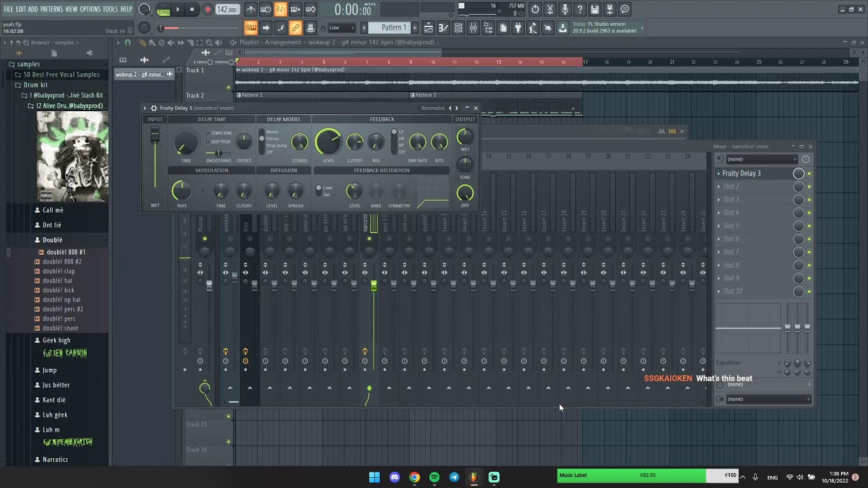Click the one-click audio recording microphone icon
Image resolution: width=868 pixels, height=488 pixels.
click(565, 9)
